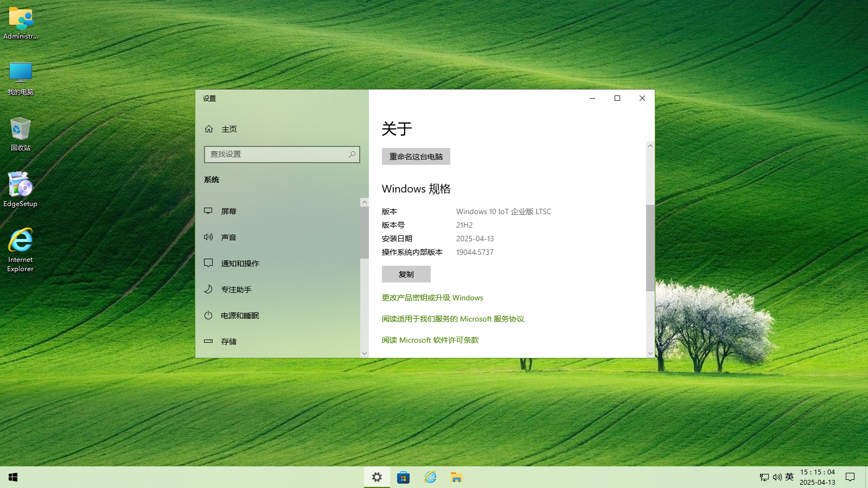Click sidebar scrollbar down arrow
This screenshot has height=488, width=868.
click(x=365, y=353)
